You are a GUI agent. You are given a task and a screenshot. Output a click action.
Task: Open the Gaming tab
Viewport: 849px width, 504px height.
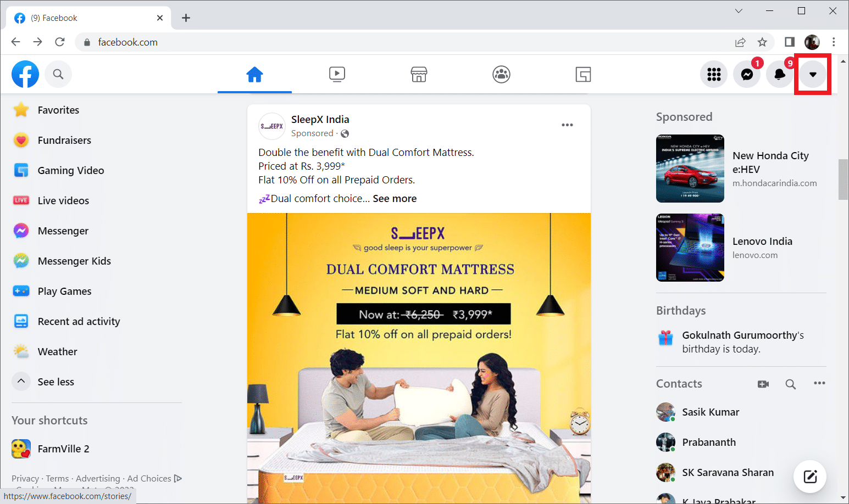(x=583, y=74)
